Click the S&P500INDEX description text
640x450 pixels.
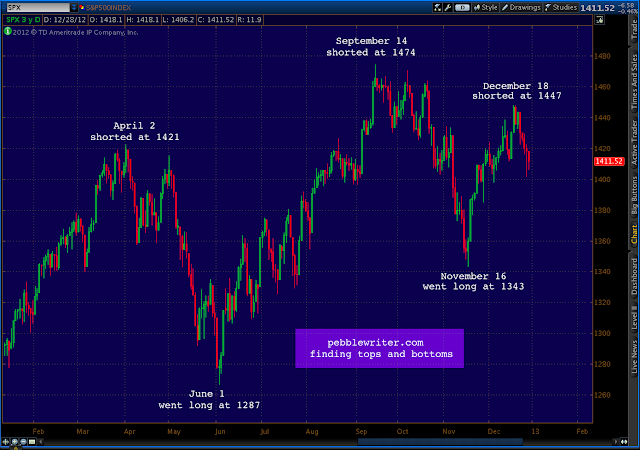pyautogui.click(x=108, y=8)
